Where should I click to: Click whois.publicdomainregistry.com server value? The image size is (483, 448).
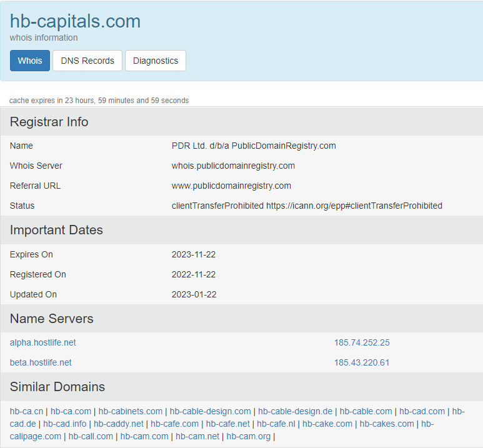(x=233, y=166)
